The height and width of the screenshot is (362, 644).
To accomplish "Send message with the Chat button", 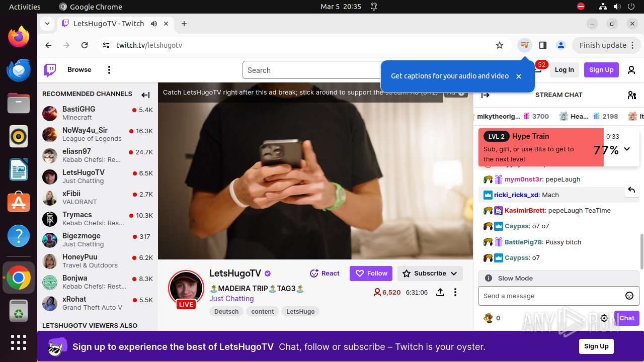I will 626,318.
